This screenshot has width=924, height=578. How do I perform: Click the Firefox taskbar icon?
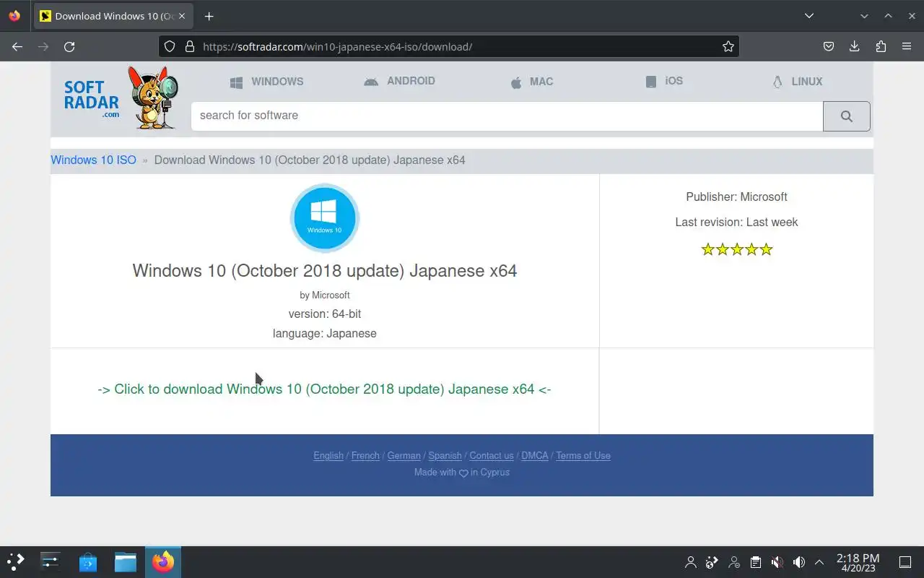click(x=163, y=561)
